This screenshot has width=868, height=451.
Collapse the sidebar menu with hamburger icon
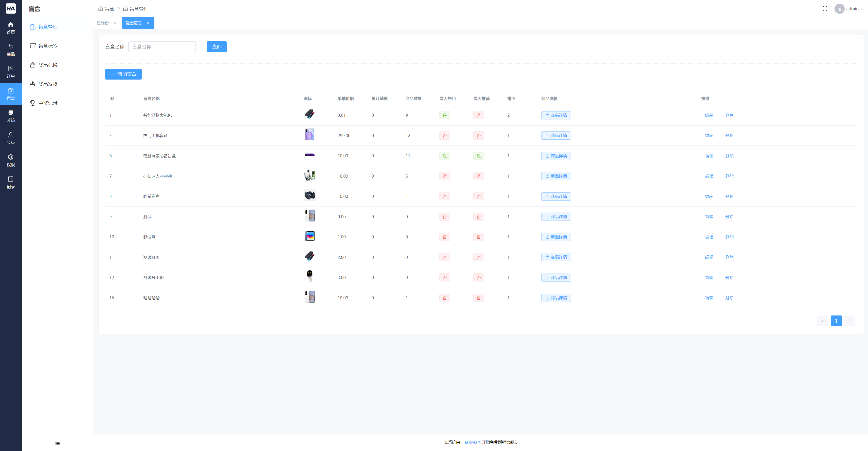(57, 443)
